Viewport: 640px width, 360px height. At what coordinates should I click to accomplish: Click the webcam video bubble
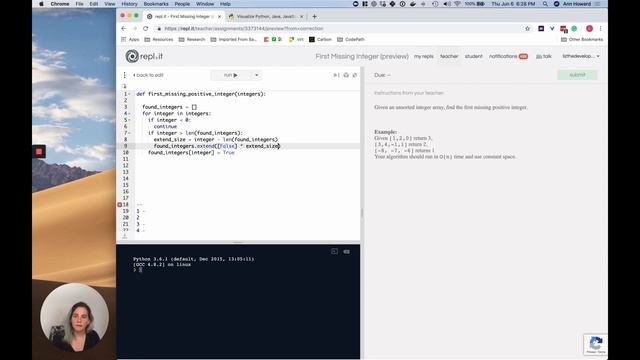point(75,317)
